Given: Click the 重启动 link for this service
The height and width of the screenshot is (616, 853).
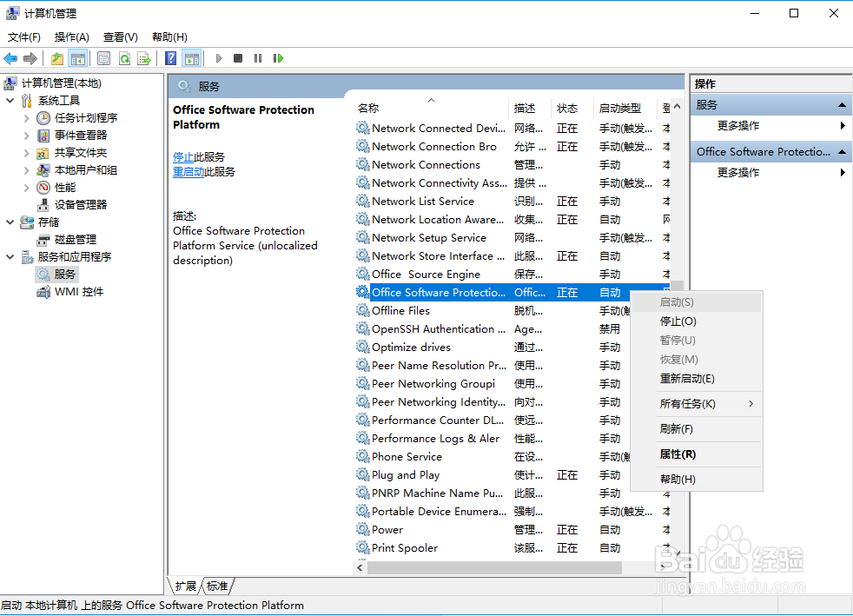Looking at the screenshot, I should pos(188,172).
